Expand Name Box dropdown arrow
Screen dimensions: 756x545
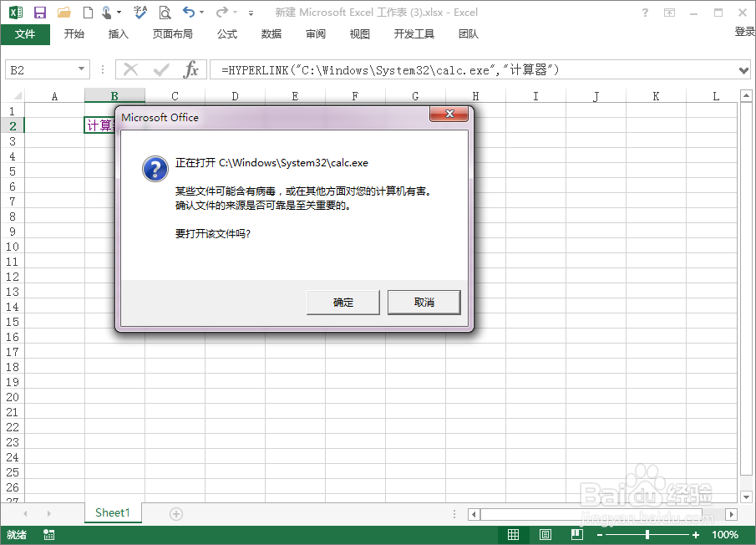pos(82,69)
